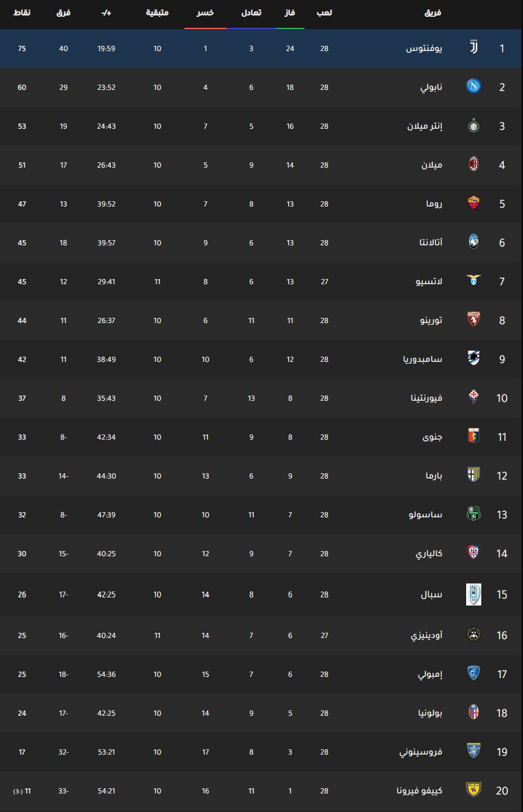Sort table by نقاط column header

22,13
